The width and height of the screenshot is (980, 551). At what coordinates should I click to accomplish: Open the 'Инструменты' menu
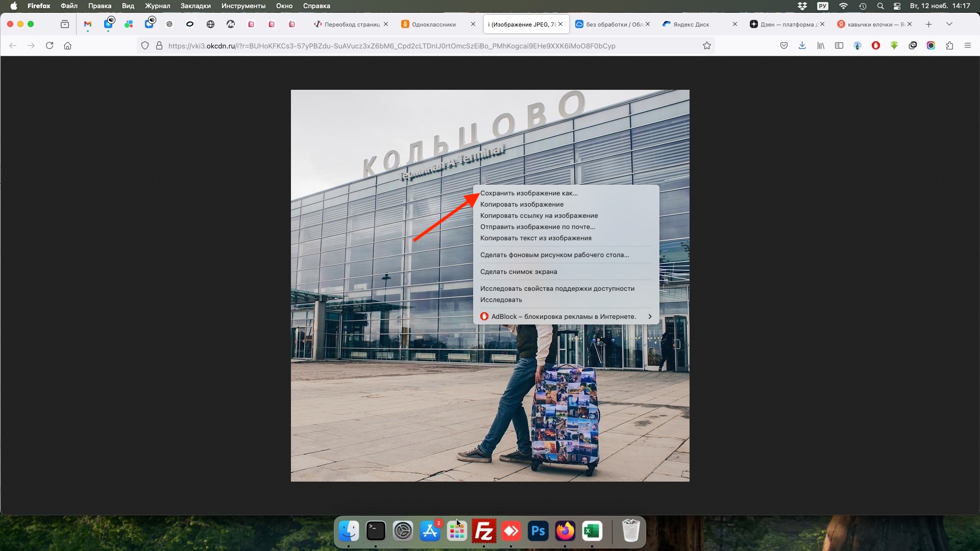pos(243,6)
